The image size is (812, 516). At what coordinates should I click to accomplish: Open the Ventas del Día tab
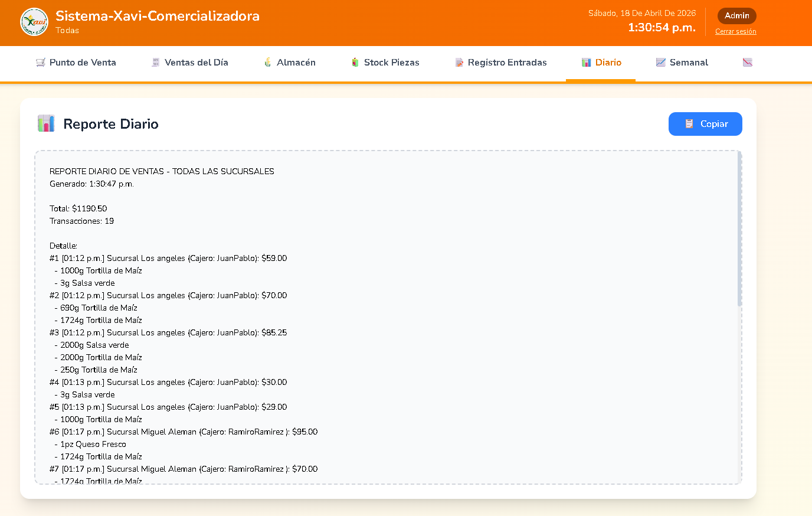[x=189, y=63]
